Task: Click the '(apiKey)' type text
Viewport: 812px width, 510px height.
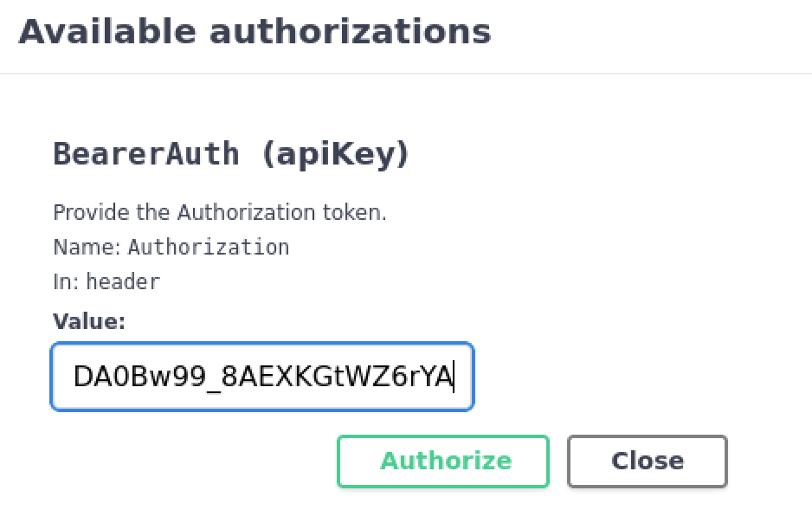Action: [x=334, y=154]
